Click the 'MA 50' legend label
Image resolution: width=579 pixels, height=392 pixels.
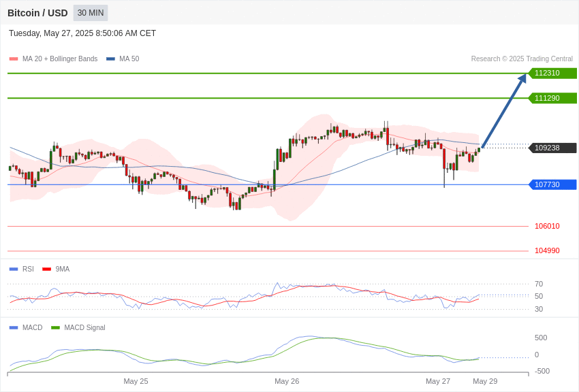point(129,59)
